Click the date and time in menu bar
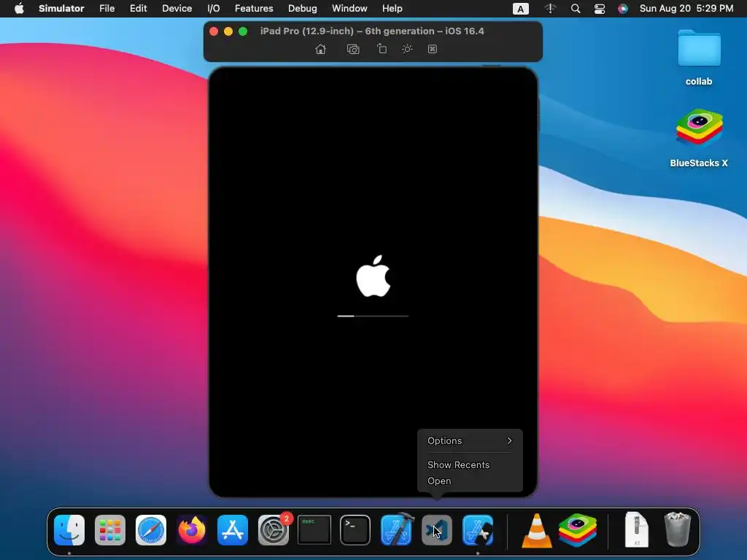The width and height of the screenshot is (747, 560). 686,9
